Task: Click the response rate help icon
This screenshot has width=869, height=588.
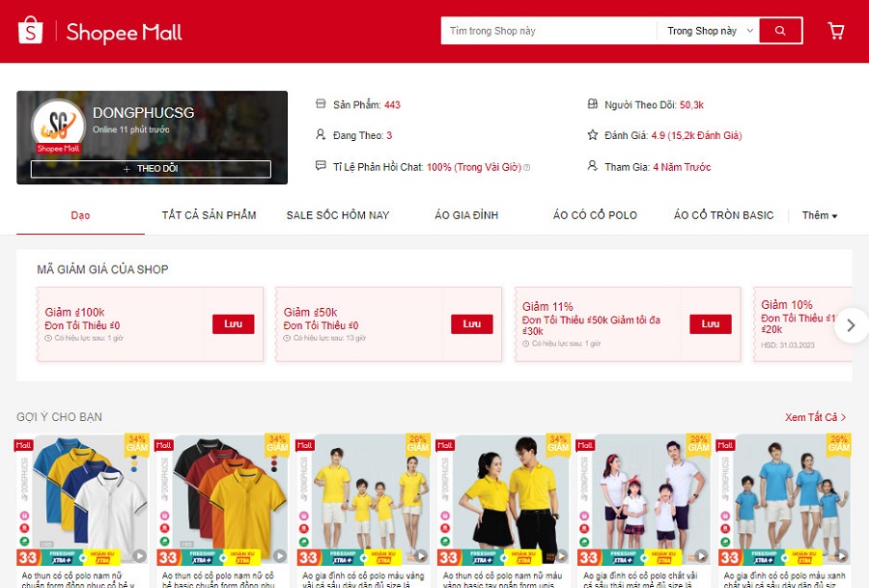Action: pos(527,168)
